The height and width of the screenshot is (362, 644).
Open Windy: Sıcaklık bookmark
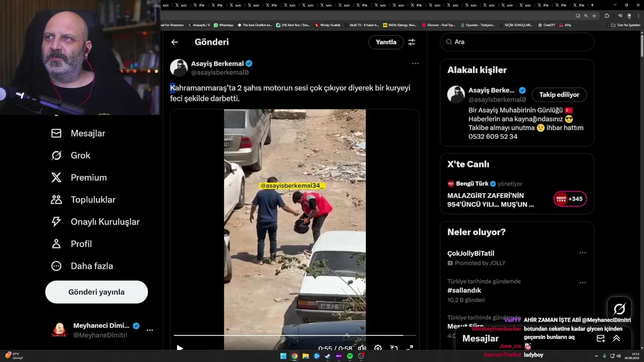[x=328, y=25]
